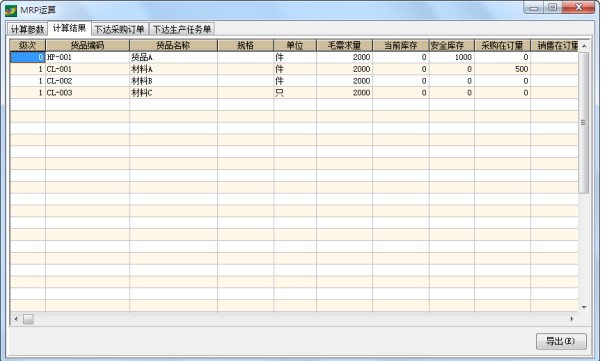Click the 导出(E) export button
This screenshot has width=601, height=361.
pos(561,341)
